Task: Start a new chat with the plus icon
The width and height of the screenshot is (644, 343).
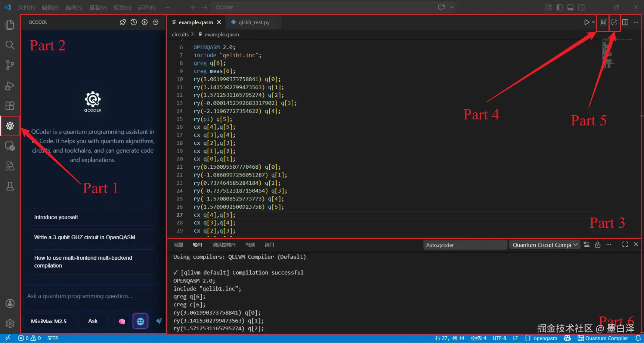Action: 145,22
